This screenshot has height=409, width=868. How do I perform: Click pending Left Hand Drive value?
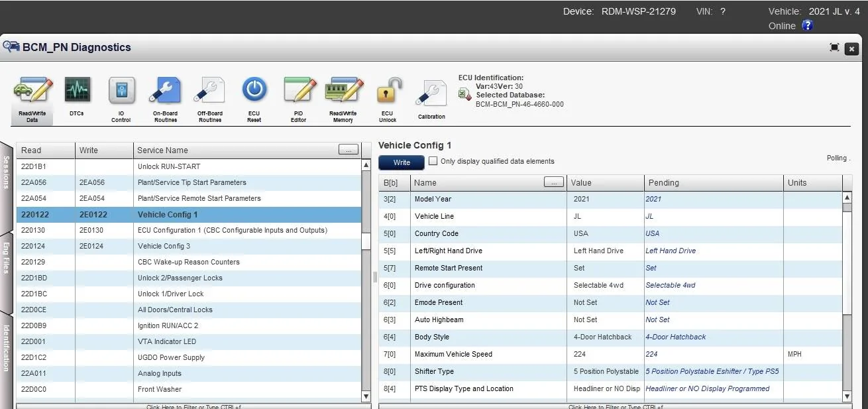671,251
